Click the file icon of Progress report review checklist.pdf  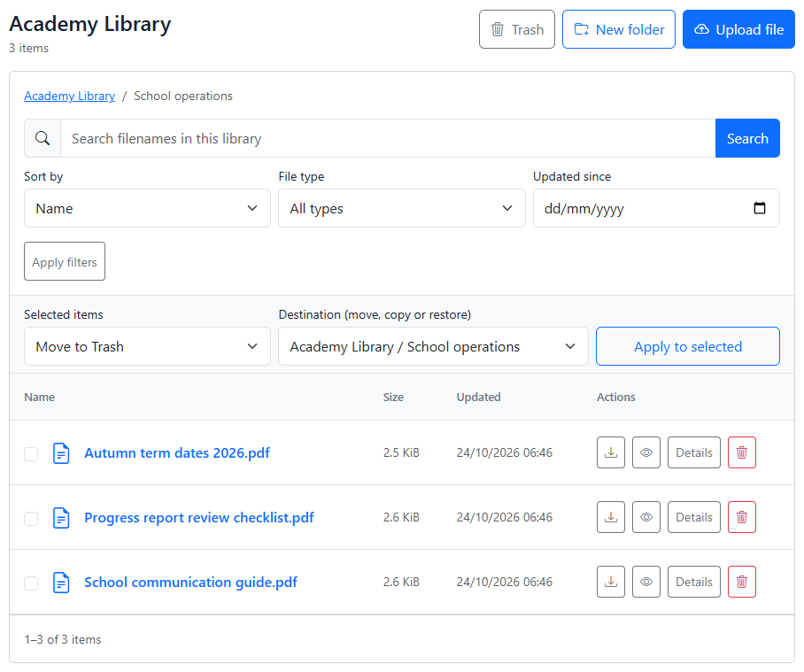[x=61, y=518]
